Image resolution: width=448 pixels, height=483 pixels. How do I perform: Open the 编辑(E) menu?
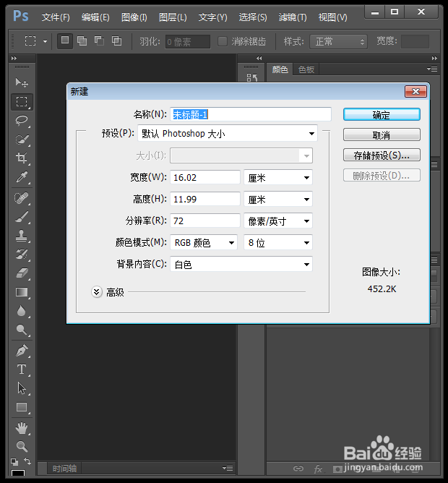95,17
